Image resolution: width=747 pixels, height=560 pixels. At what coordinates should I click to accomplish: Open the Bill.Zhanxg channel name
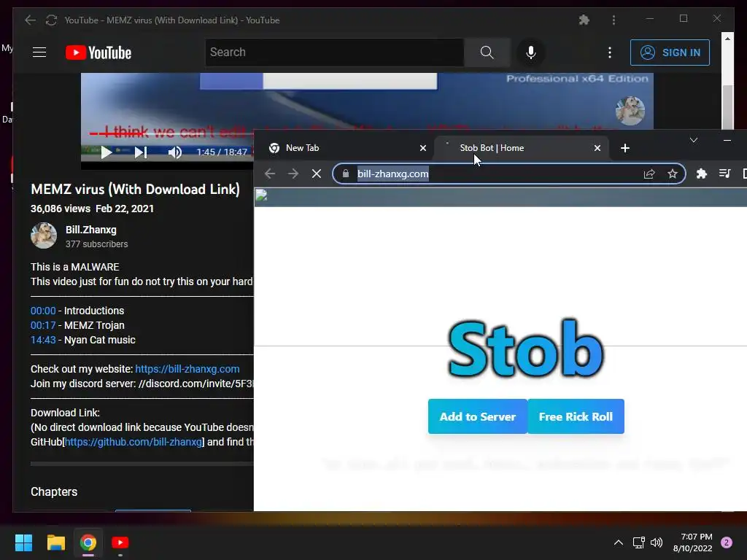pyautogui.click(x=91, y=230)
